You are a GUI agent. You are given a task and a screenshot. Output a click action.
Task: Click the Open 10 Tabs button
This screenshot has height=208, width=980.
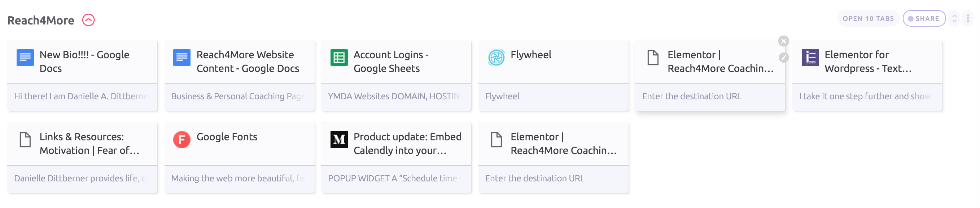point(868,19)
